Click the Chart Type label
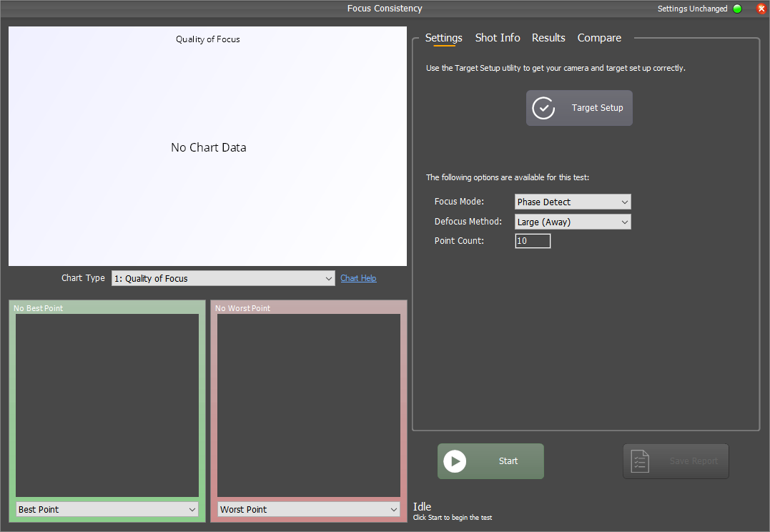770x532 pixels. [x=83, y=278]
